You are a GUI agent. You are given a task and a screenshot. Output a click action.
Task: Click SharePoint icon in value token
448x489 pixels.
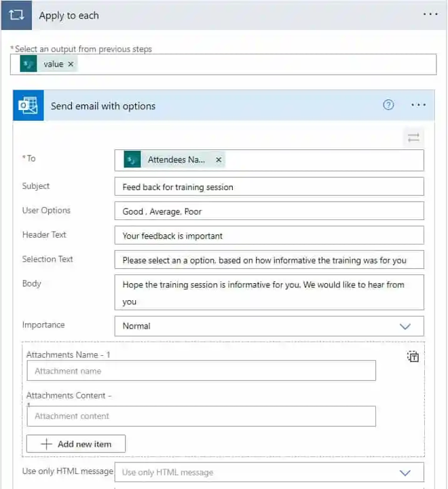point(28,64)
